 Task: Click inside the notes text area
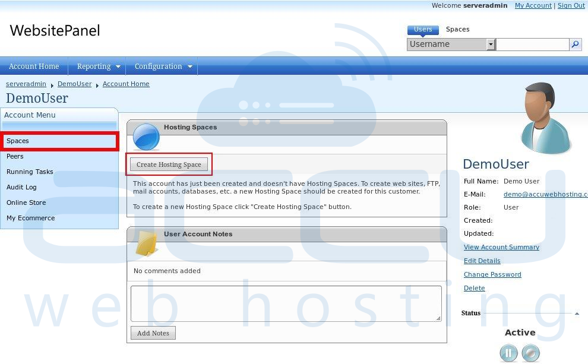286,303
